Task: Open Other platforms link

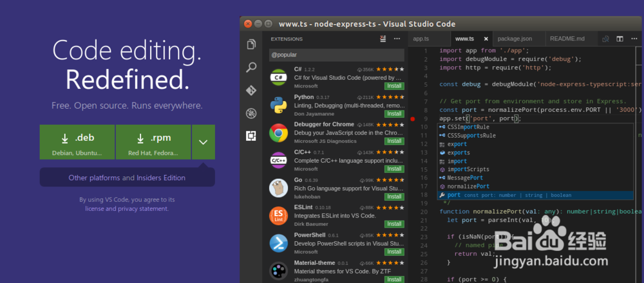Action: tap(95, 178)
